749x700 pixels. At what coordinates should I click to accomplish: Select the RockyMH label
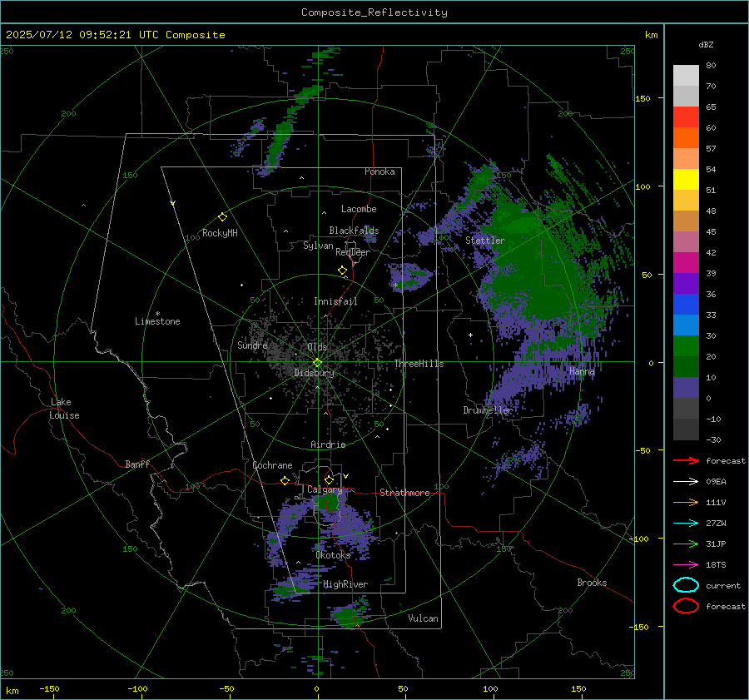(x=220, y=233)
